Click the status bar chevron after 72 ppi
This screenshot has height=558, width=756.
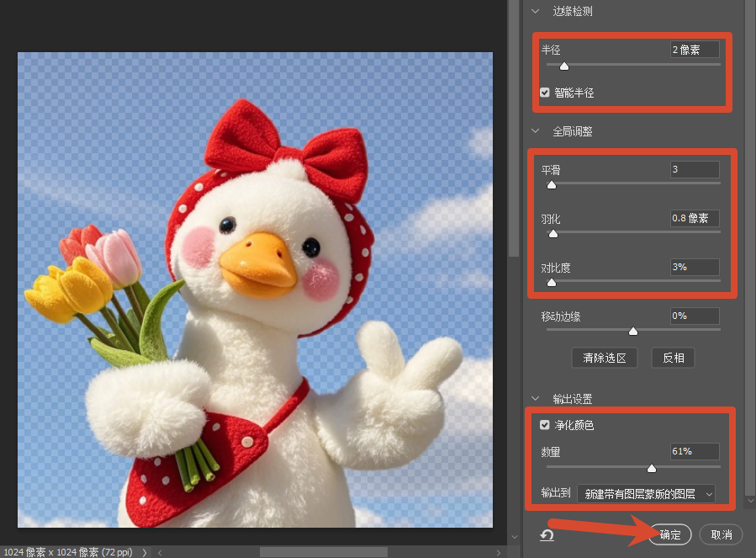tap(144, 552)
